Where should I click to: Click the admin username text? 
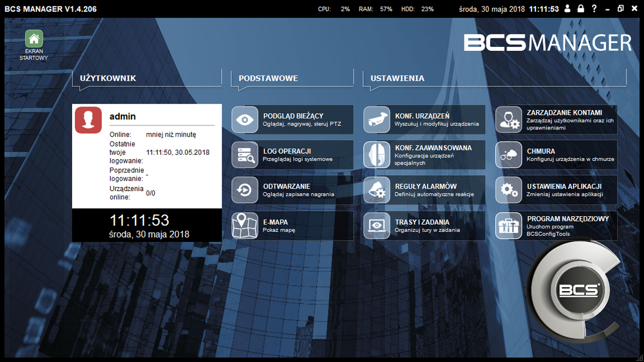123,117
